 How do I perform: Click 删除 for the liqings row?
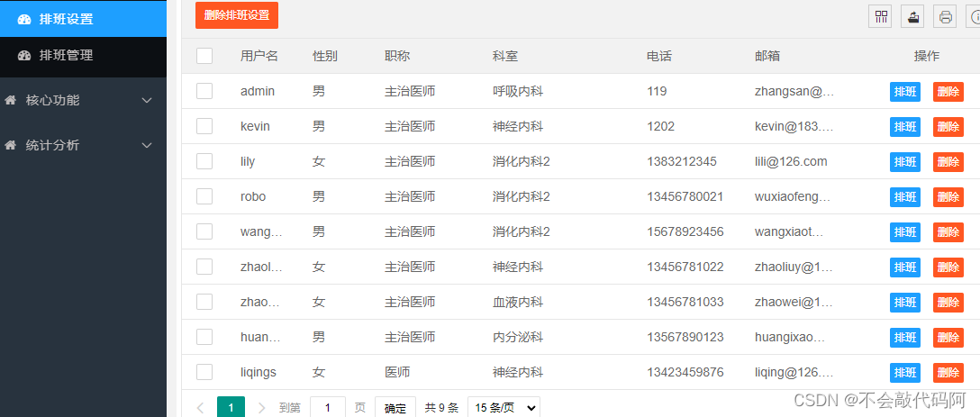click(x=948, y=373)
